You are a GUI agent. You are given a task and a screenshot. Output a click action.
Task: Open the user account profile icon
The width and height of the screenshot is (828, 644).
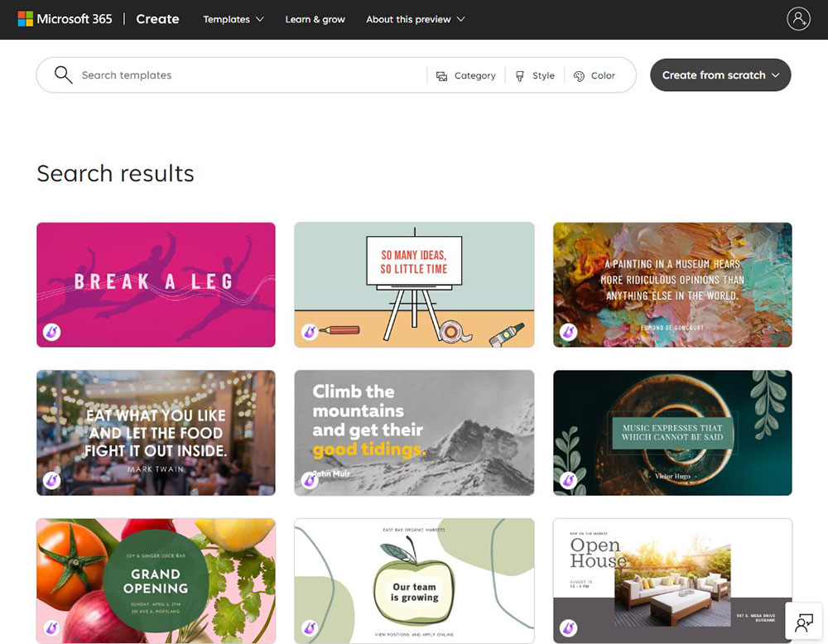798,19
